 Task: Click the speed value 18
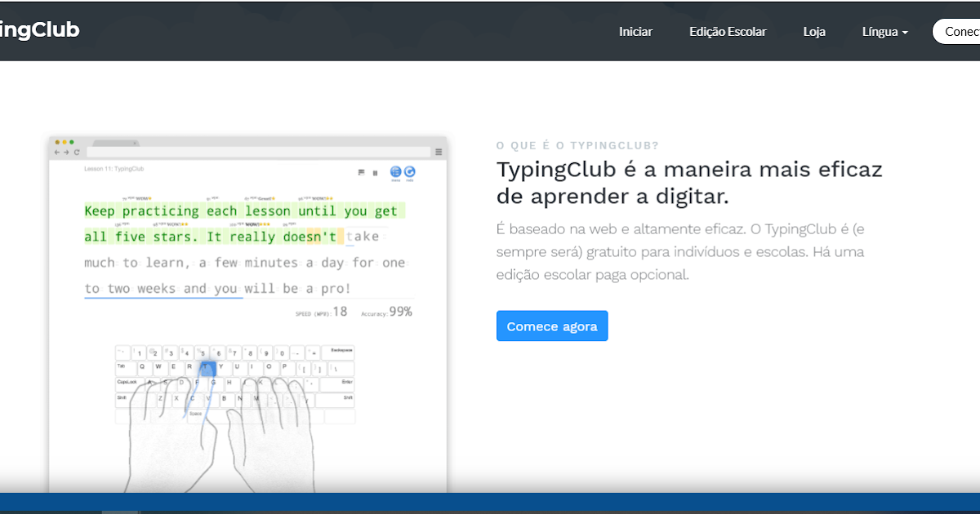(x=340, y=312)
